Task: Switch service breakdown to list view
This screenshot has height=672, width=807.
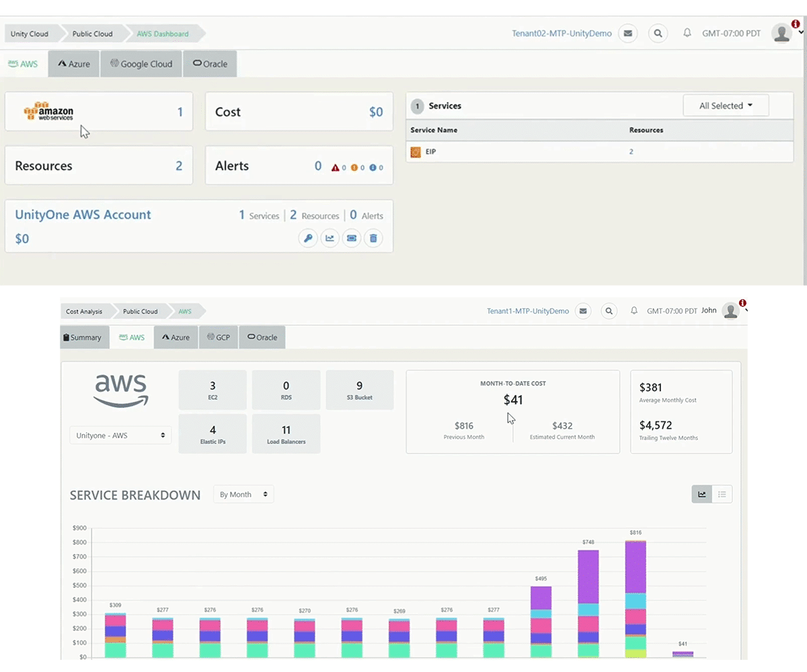Action: point(722,494)
